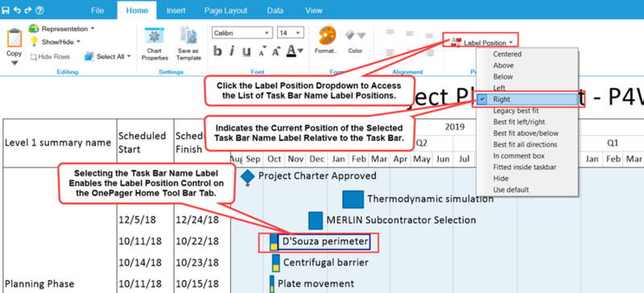Click the MERLIN Subcontractor Selection task bar
The image size is (644, 293).
316,221
